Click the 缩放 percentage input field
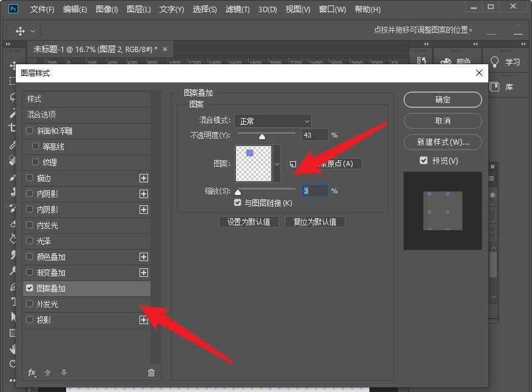 (314, 190)
